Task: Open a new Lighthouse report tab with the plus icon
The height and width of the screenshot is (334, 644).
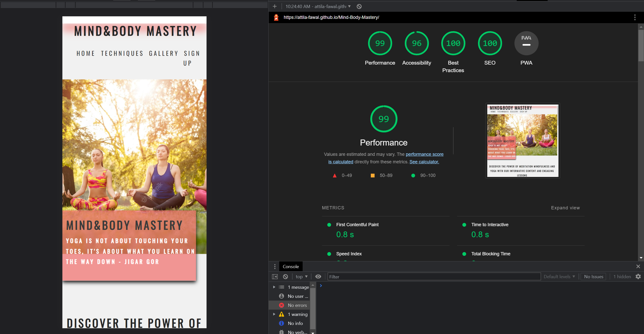Action: (x=274, y=6)
